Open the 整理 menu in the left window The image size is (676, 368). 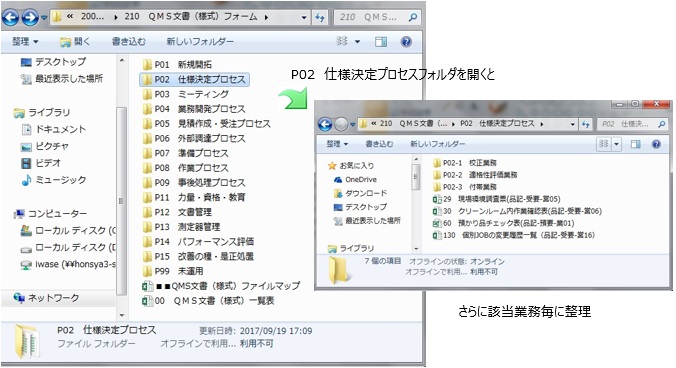(25, 41)
